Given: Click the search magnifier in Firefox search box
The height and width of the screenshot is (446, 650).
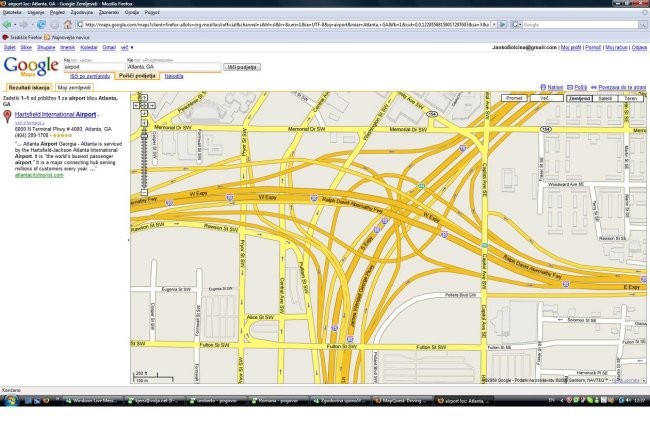Looking at the screenshot, I should coord(643,25).
